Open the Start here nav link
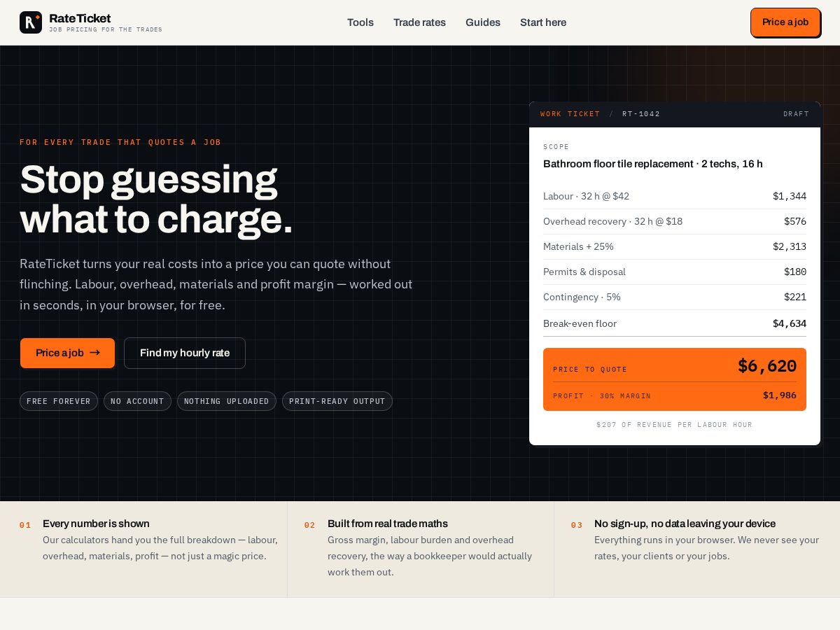 tap(543, 22)
